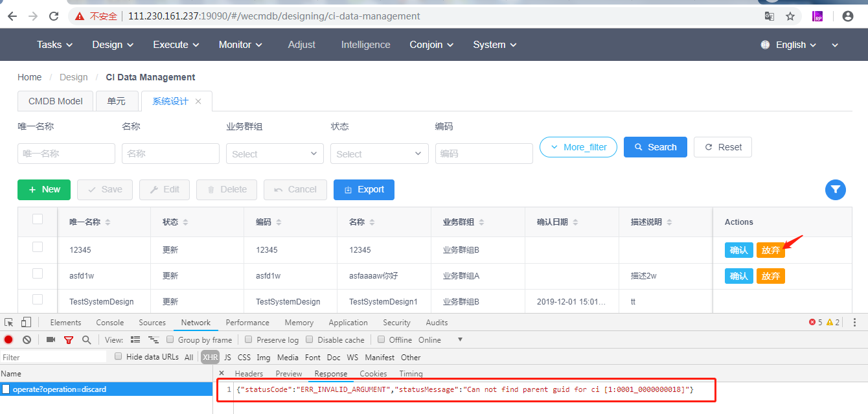The image size is (868, 414).
Task: Expand the More_filter options
Action: 577,147
